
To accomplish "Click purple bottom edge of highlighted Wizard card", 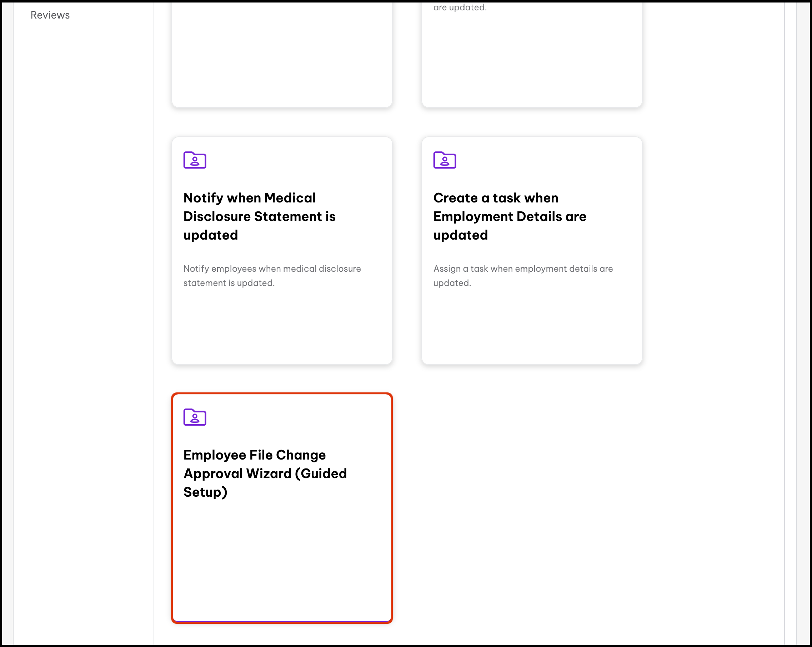I will [282, 621].
